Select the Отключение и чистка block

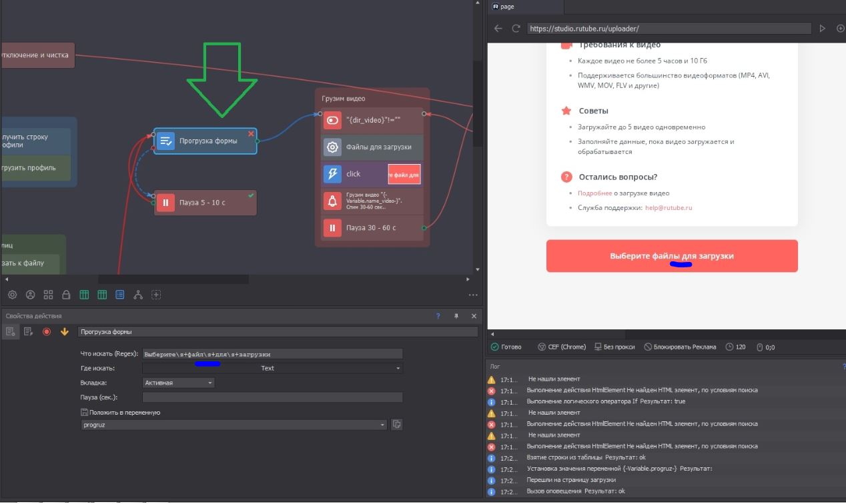(x=37, y=55)
